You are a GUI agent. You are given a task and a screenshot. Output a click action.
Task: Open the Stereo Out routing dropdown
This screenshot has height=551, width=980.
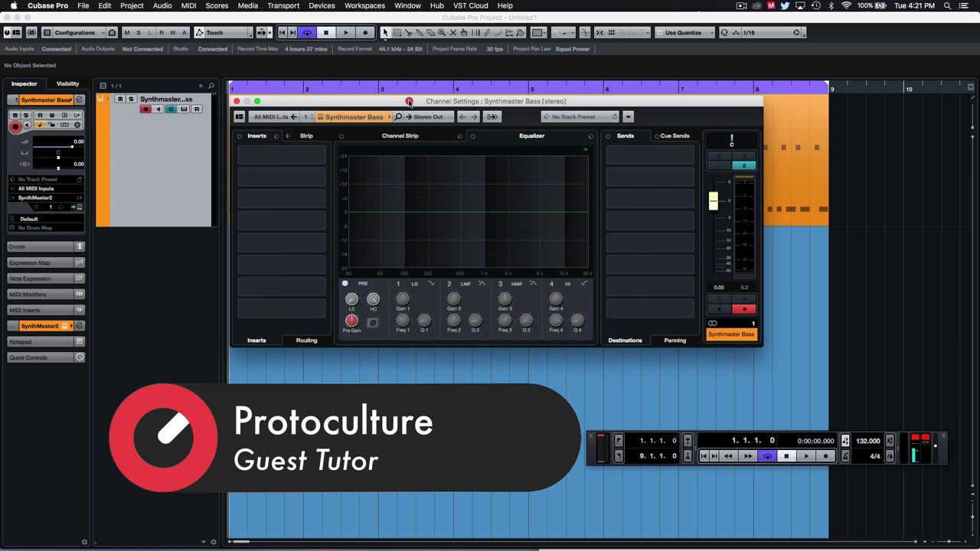click(429, 117)
